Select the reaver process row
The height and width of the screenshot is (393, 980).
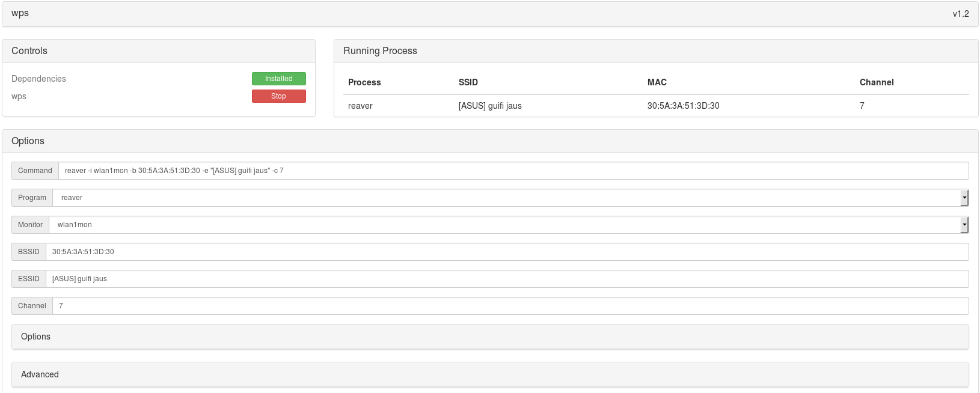coord(360,106)
